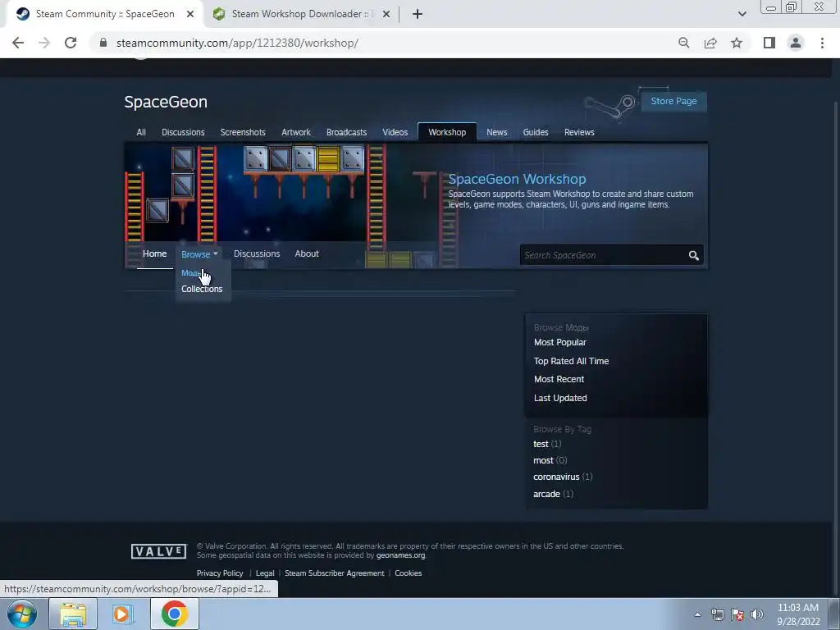
Task: Browse Top Rated All Time
Action: coord(571,361)
